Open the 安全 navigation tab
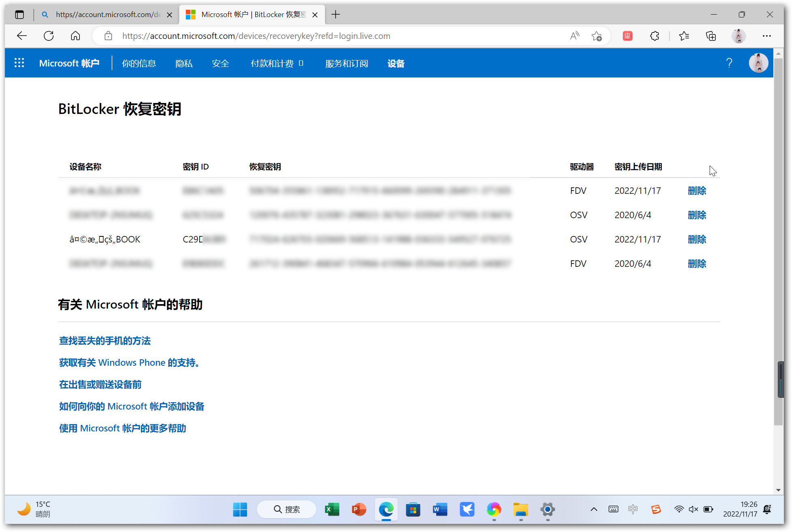This screenshot has width=792, height=532. [220, 64]
